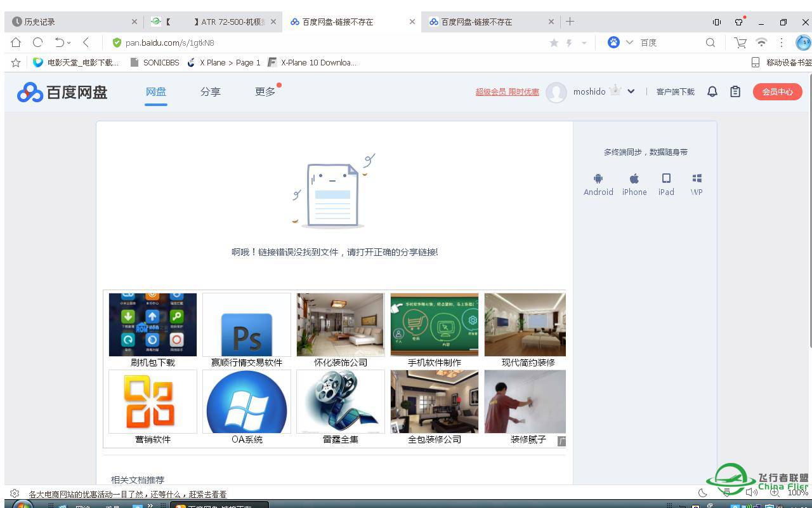Expand the address bar dropdown arrow

[x=584, y=43]
